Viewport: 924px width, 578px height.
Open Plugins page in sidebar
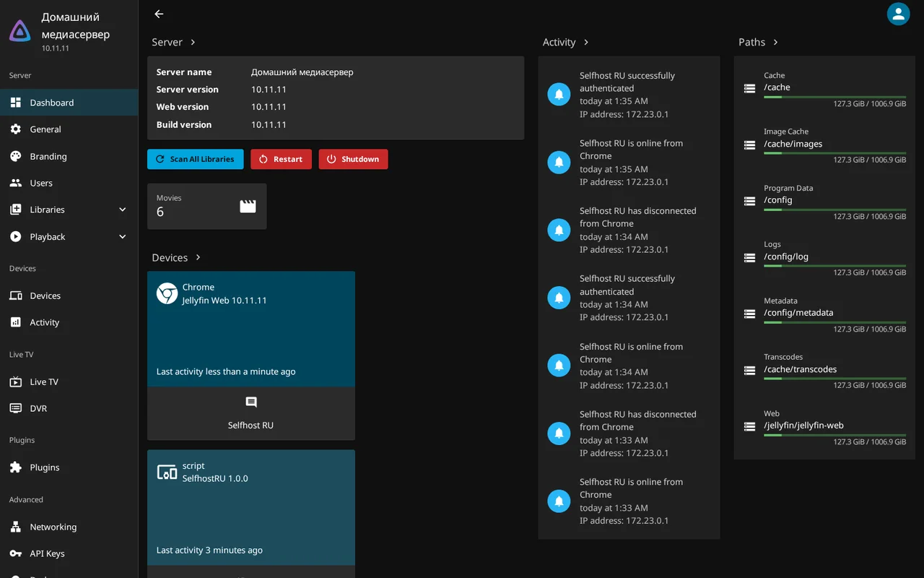69,467
